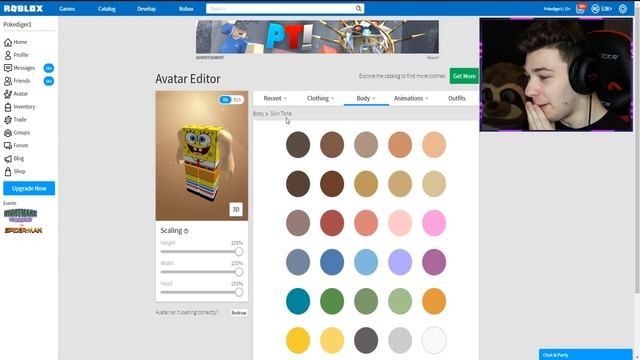Viewport: 640px width, 360px height.
Task: Click the advertisement banner
Action: click(317, 37)
